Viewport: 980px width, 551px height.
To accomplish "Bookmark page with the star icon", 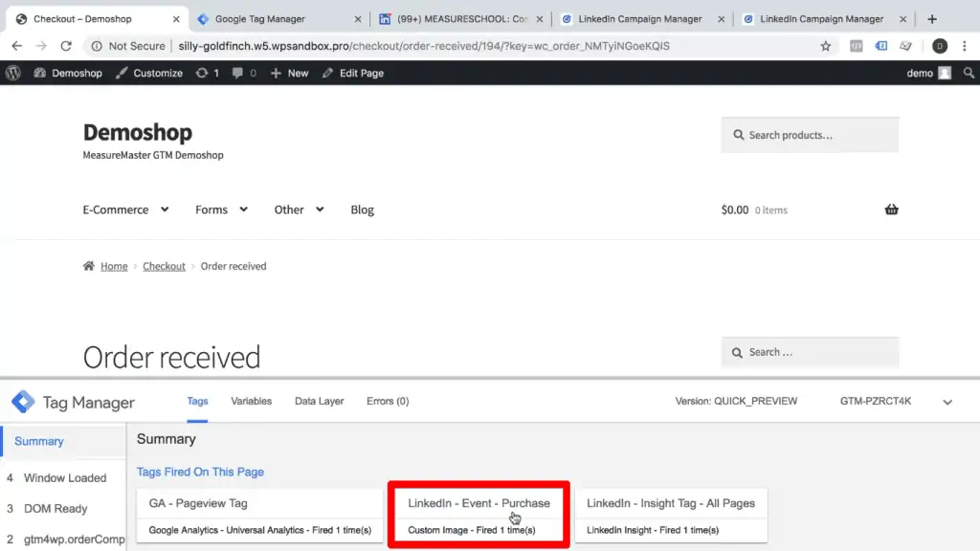I will click(826, 45).
